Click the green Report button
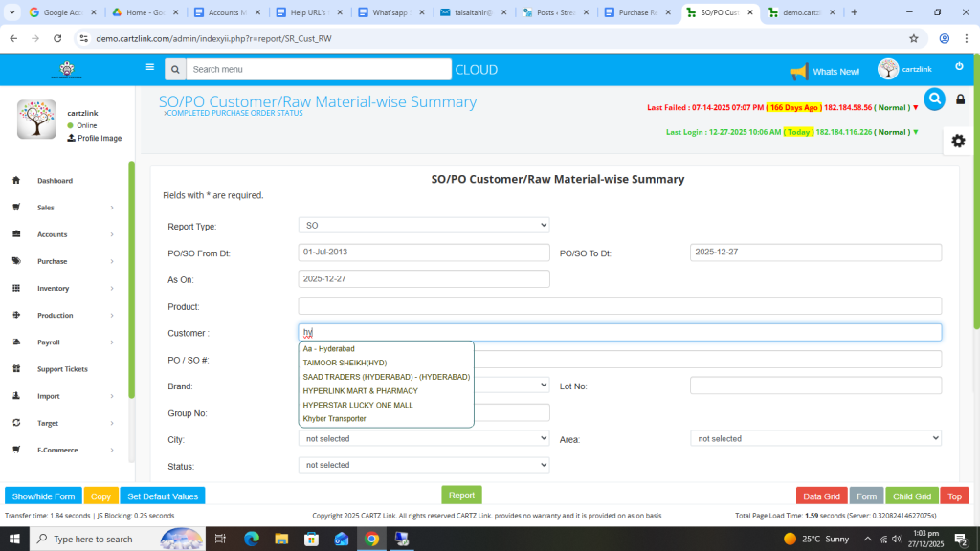Viewport: 980px width, 551px height. pyautogui.click(x=461, y=496)
